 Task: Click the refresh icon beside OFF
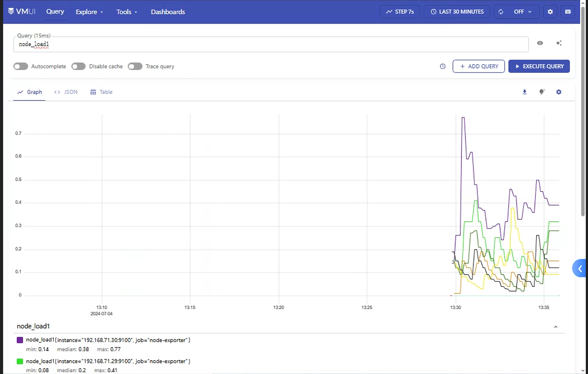[x=501, y=12]
